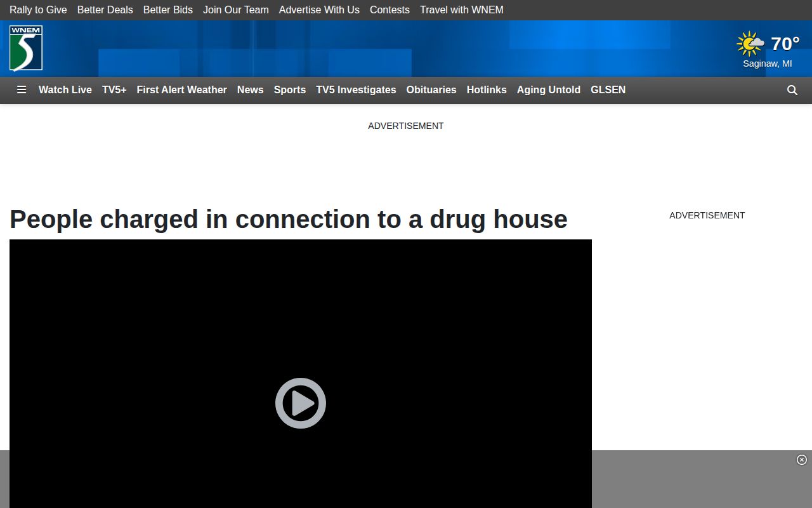This screenshot has width=812, height=508.
Task: Open Aging Untold section
Action: pos(549,90)
